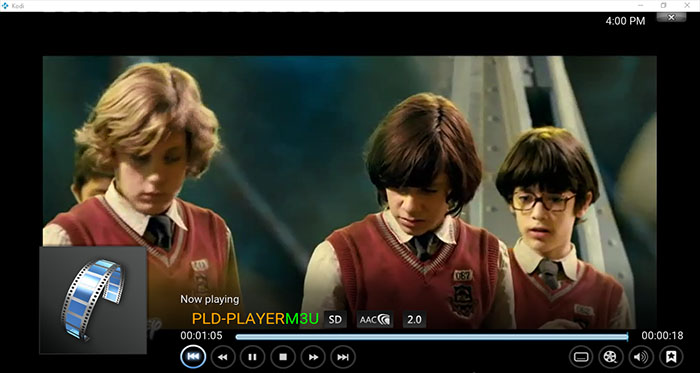
Task: Click the Kodi logo in title bar
Action: click(x=4, y=5)
